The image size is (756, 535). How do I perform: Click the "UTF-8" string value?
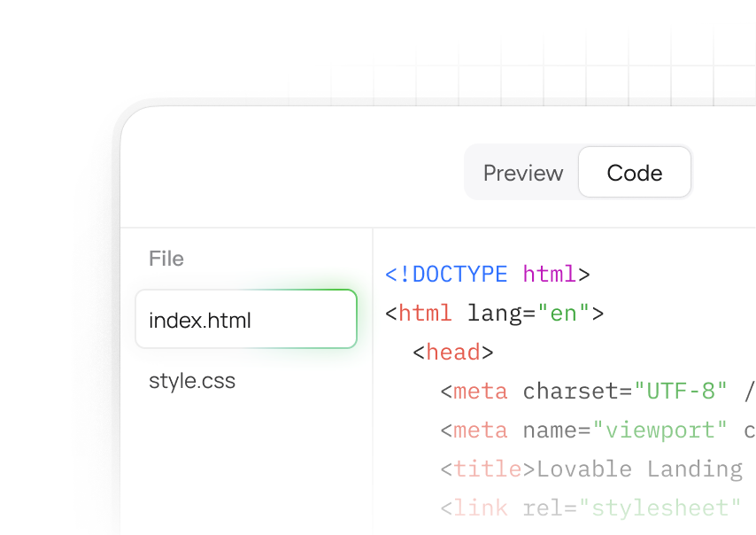click(679, 392)
